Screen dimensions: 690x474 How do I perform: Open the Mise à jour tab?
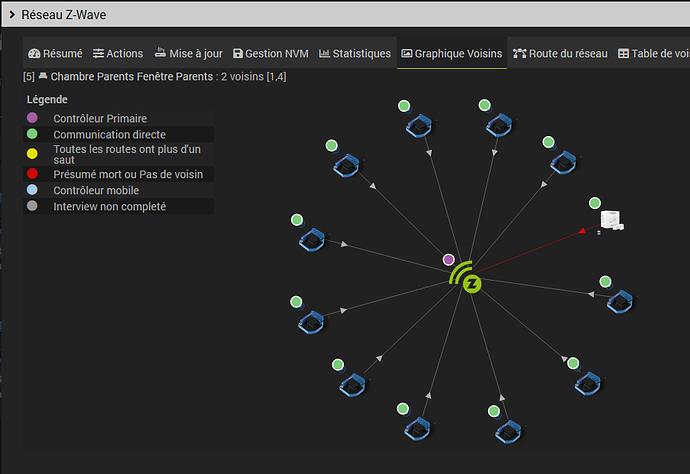[x=188, y=53]
